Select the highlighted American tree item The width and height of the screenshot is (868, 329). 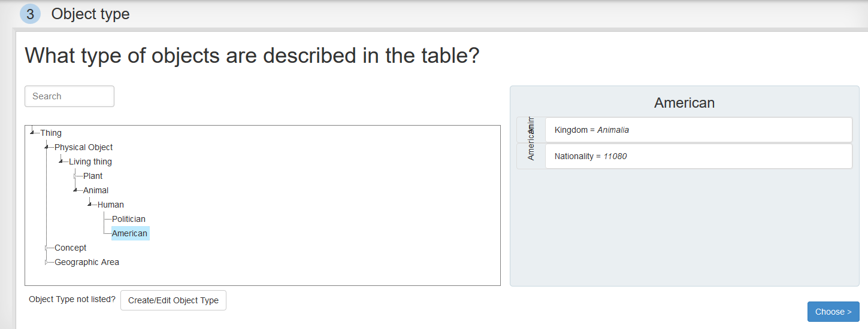[x=130, y=233]
